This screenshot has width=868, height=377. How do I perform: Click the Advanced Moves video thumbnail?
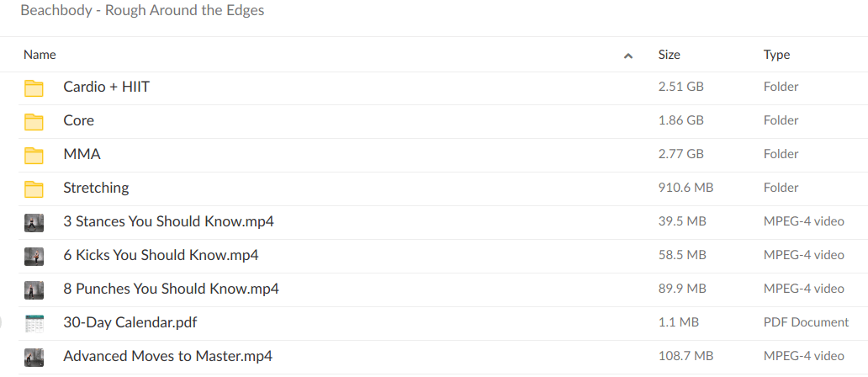34,357
